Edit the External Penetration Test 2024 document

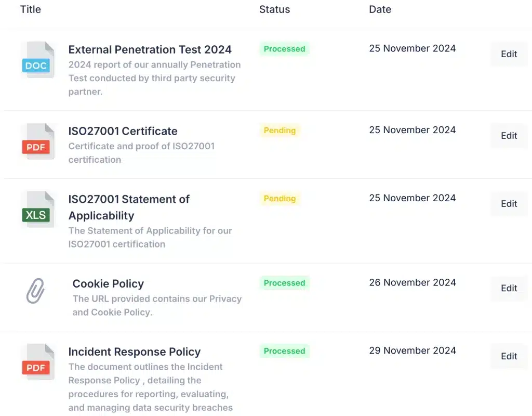tap(509, 54)
